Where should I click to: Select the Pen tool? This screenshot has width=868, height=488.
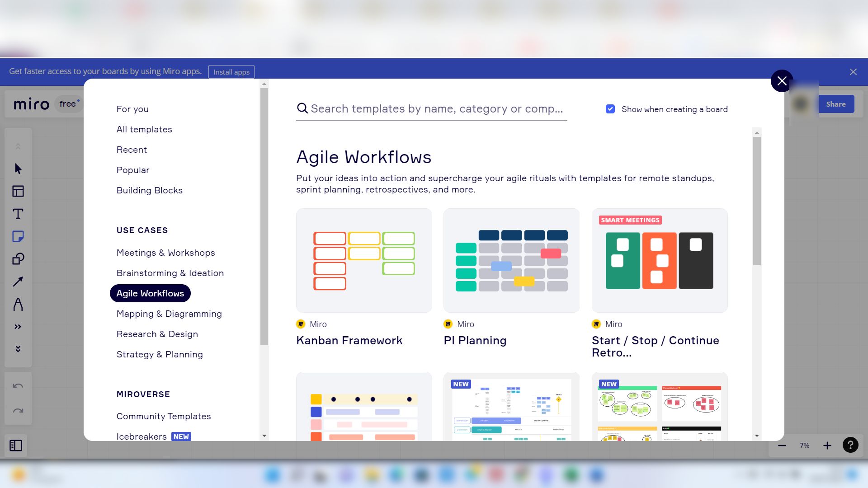[18, 304]
